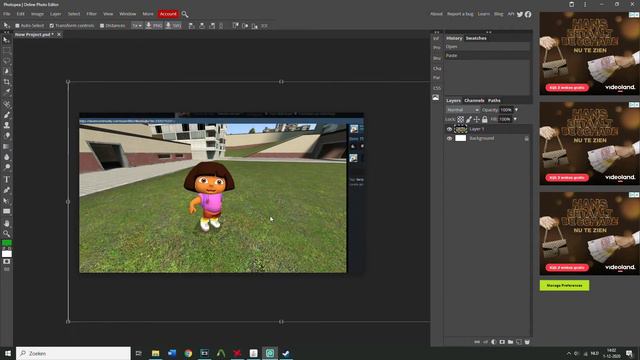Open the Filter menu
The image size is (640, 360).
91,14
